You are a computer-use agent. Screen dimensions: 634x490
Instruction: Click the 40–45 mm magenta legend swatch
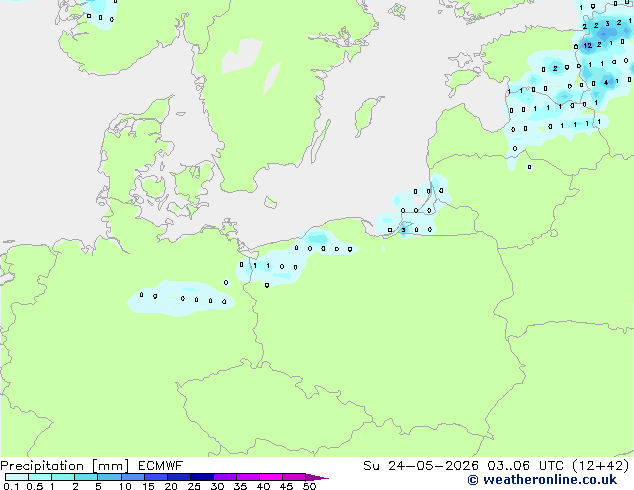pyautogui.click(x=271, y=477)
